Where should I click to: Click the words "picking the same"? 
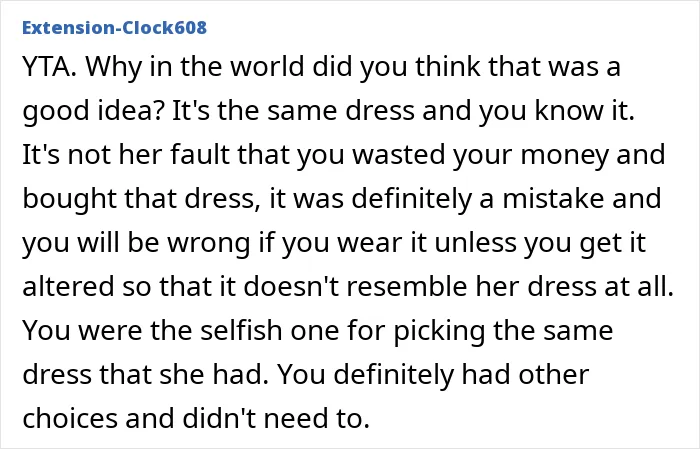(503, 330)
